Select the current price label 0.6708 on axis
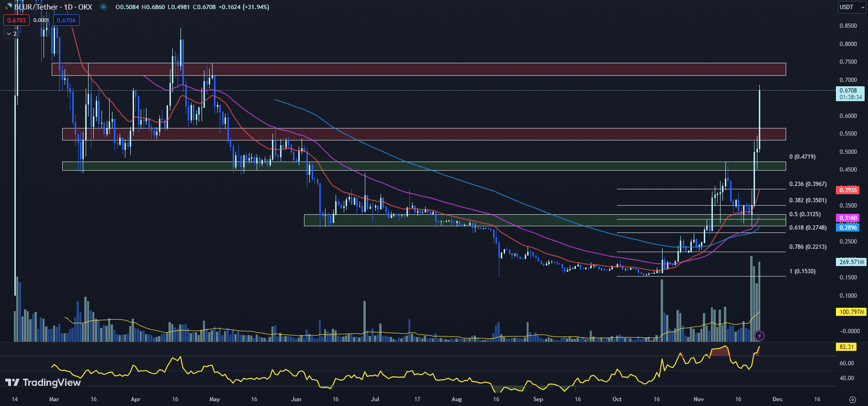The width and height of the screenshot is (868, 406). pos(851,91)
